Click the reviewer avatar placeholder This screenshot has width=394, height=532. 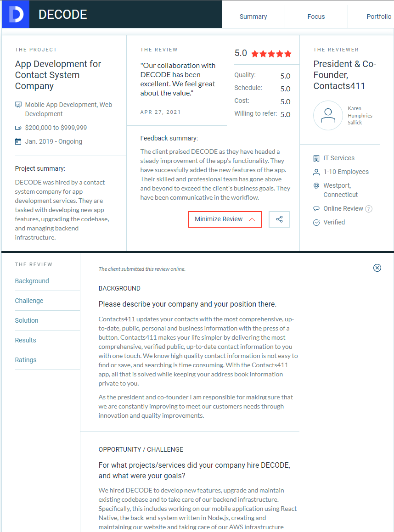tap(328, 115)
